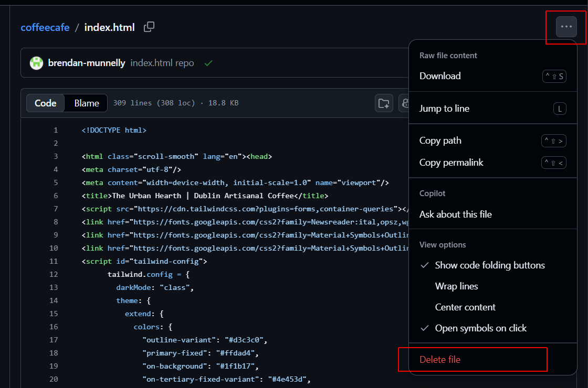Click the 'Raw file content' menu heading

tap(448, 56)
